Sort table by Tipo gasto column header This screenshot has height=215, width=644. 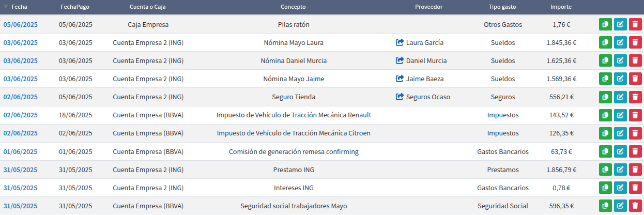click(x=503, y=7)
